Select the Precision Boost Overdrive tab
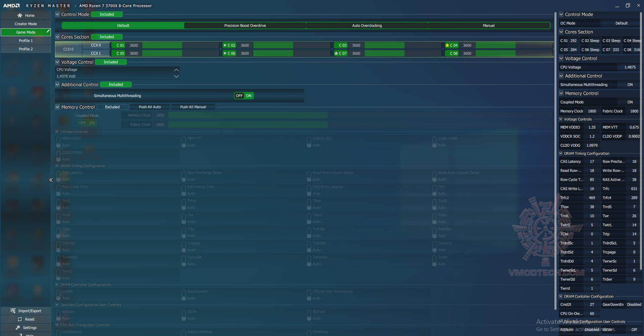 click(245, 26)
